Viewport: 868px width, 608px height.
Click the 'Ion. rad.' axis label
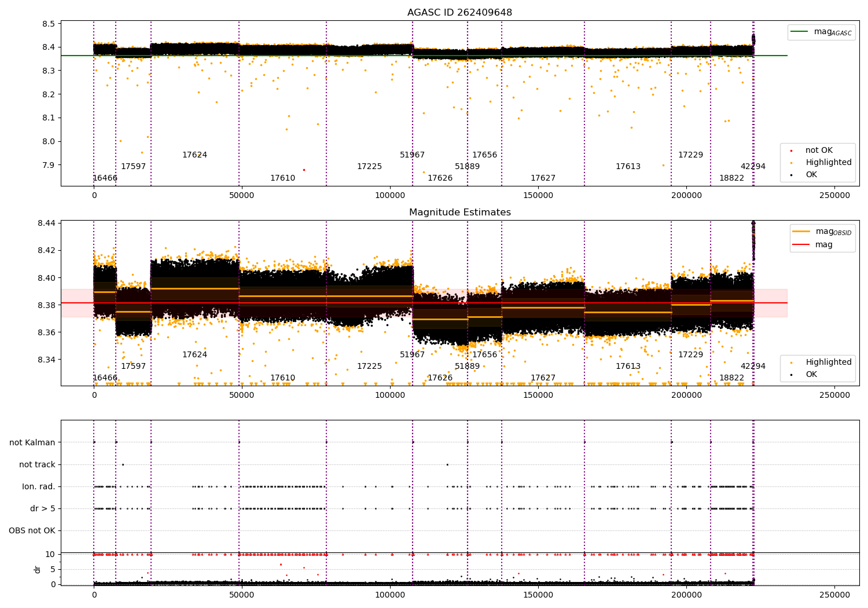tap(39, 487)
